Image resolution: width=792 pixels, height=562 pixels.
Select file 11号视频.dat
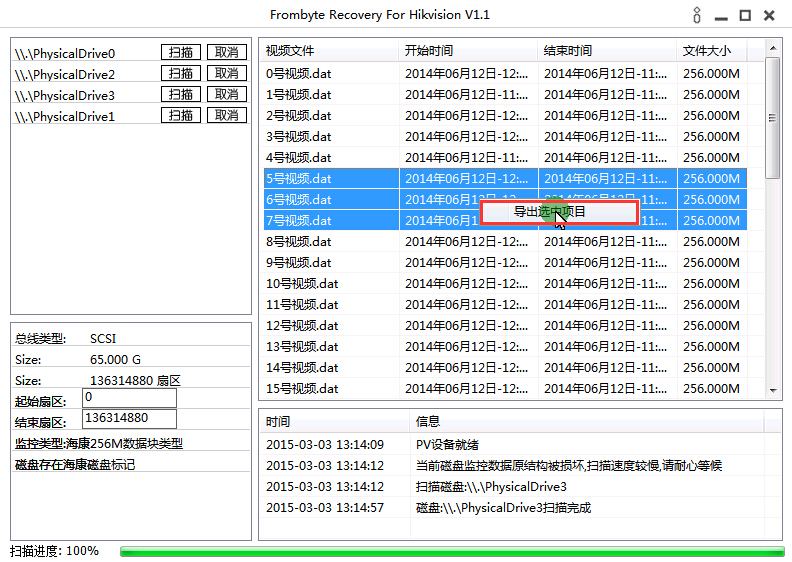pyautogui.click(x=302, y=304)
